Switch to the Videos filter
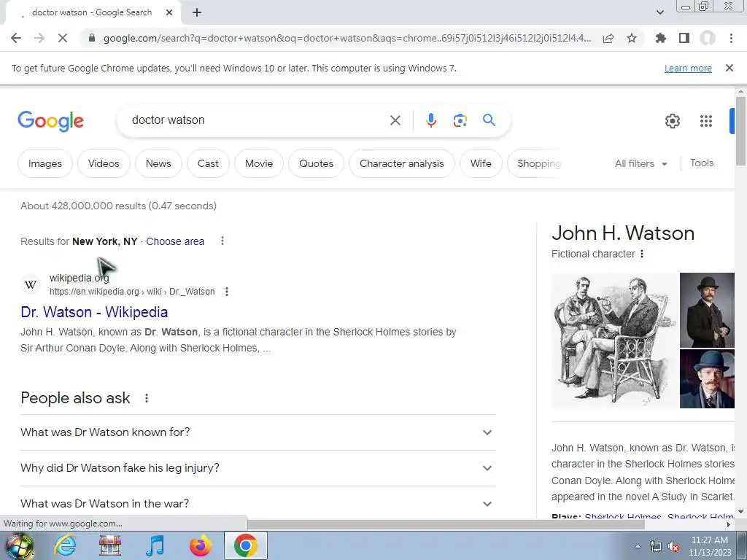This screenshot has height=560, width=747. click(x=104, y=163)
